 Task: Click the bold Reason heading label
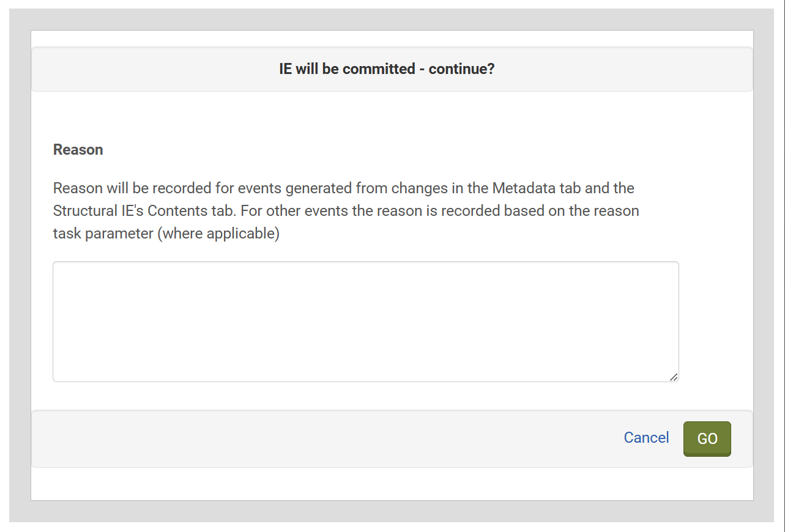click(x=78, y=150)
